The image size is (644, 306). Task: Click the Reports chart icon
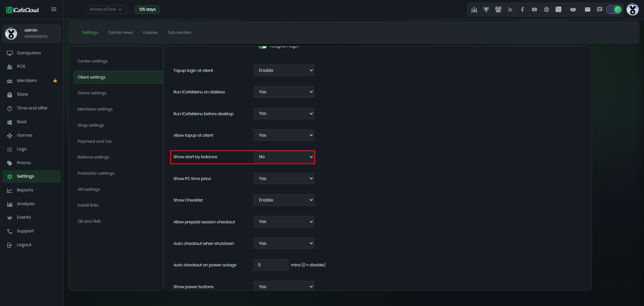10,190
